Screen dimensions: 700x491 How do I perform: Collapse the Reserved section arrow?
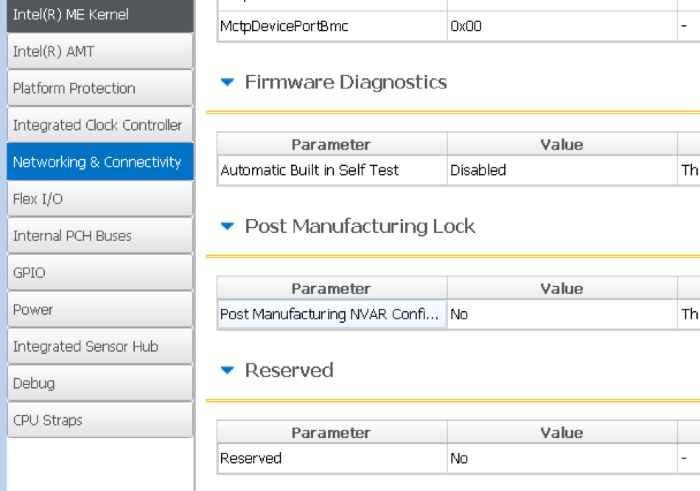pyautogui.click(x=227, y=370)
